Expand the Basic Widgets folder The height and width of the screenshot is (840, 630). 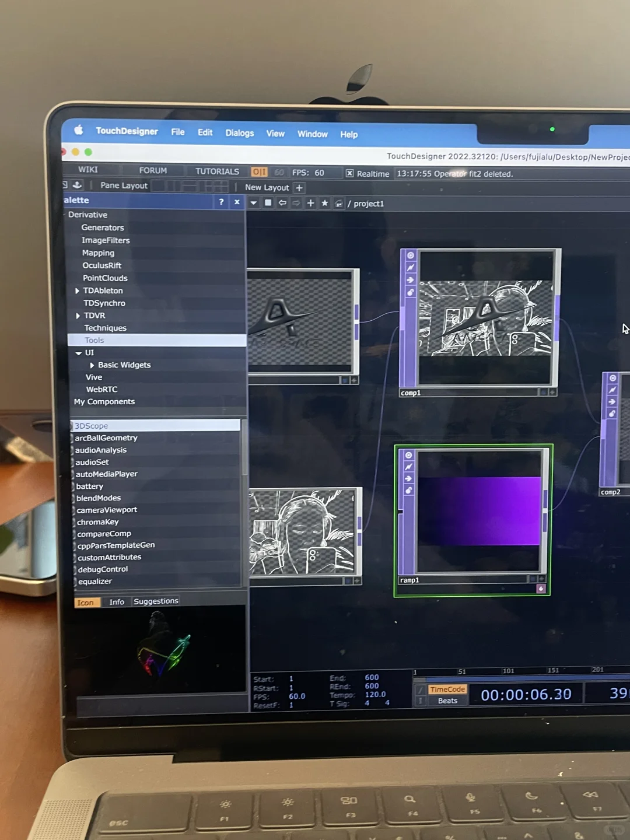(x=92, y=365)
